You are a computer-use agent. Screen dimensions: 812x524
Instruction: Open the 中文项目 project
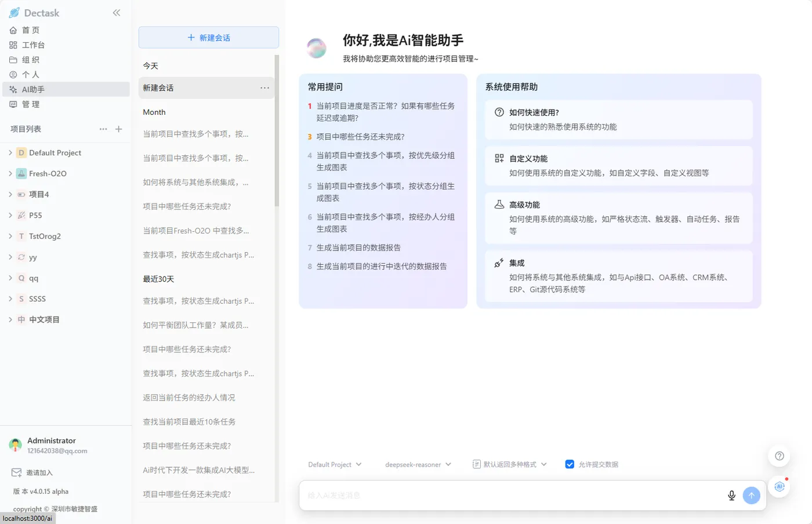pos(44,320)
